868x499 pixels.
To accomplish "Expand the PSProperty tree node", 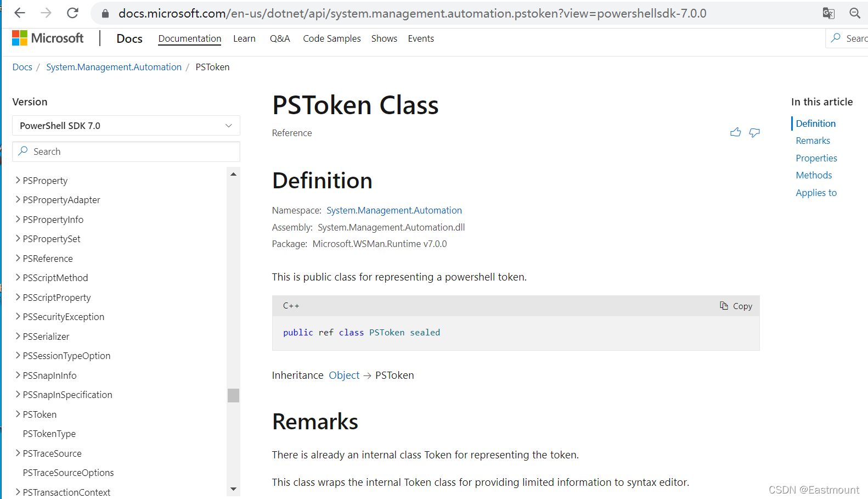I will [x=18, y=180].
